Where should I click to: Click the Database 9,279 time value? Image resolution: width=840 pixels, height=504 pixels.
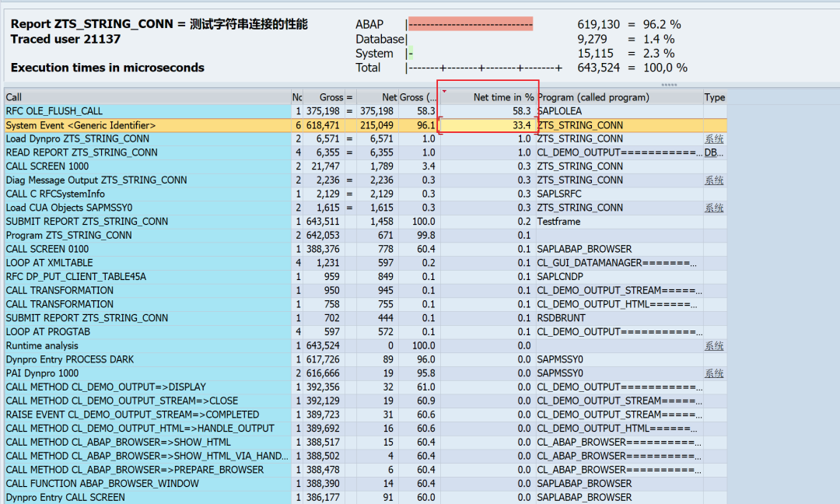pos(592,39)
